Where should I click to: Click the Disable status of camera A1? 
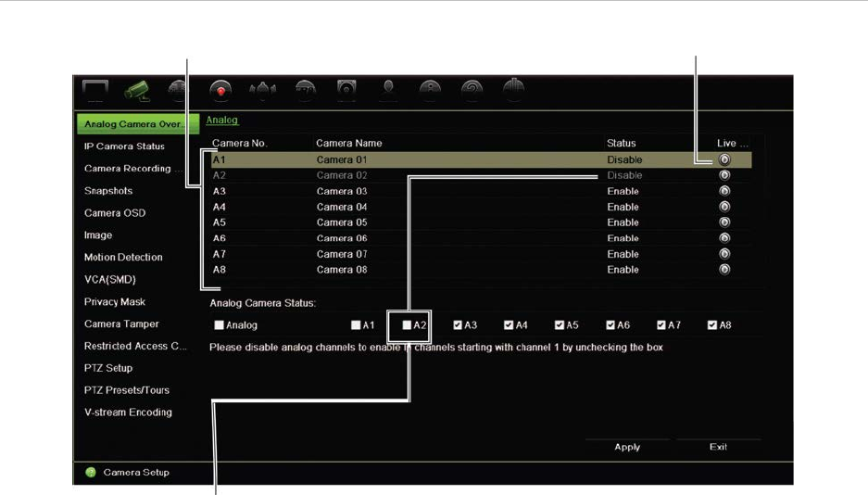(x=624, y=159)
